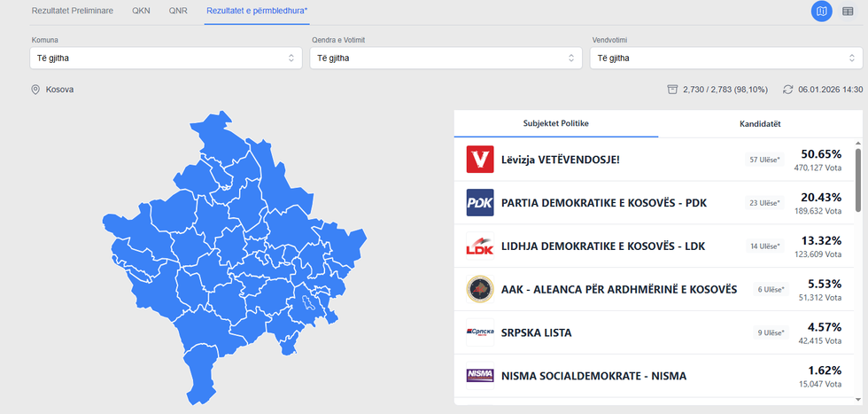Screen dimensions: 868x414
Task: Open the QKN tab
Action: 141,11
